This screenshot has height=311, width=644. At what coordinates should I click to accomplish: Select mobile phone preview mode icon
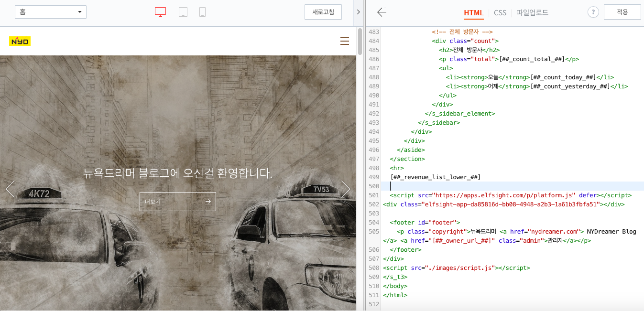coord(202,12)
